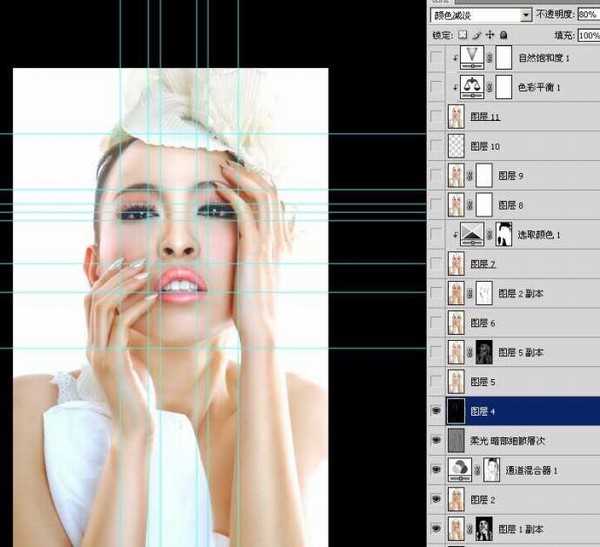Image resolution: width=600 pixels, height=547 pixels.
Task: Click the 填充 fill percentage field
Action: click(x=587, y=35)
